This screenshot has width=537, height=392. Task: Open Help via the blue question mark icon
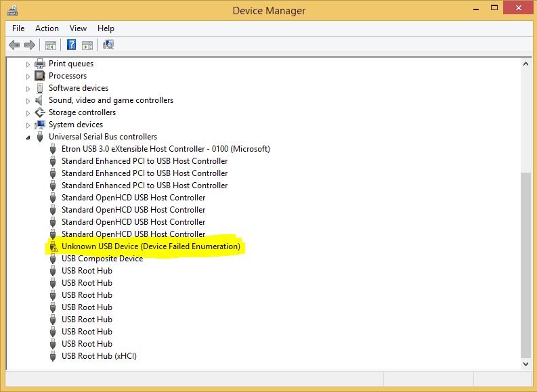[x=71, y=45]
